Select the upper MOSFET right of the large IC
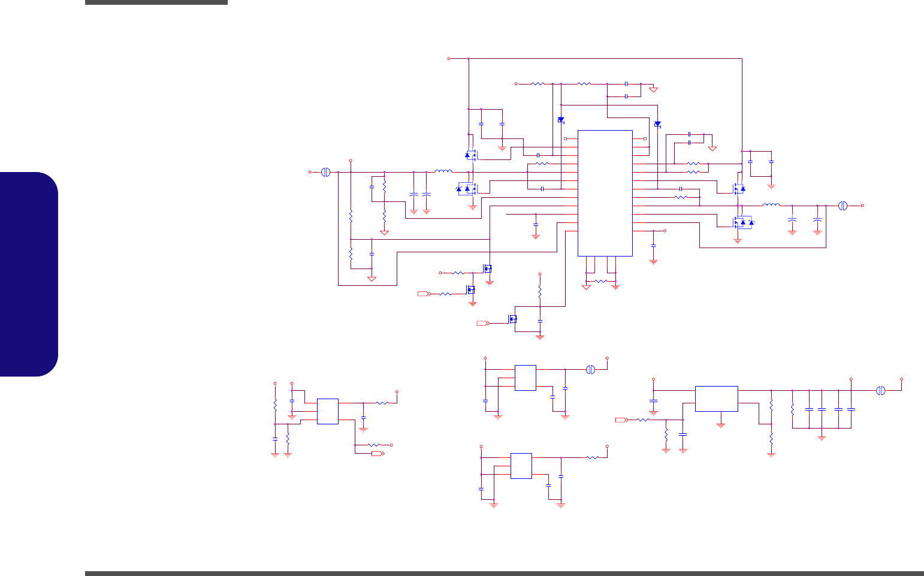This screenshot has width=924, height=576. point(739,189)
